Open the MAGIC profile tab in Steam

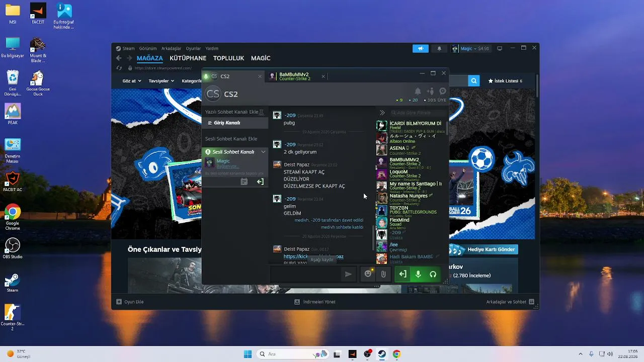point(261,58)
